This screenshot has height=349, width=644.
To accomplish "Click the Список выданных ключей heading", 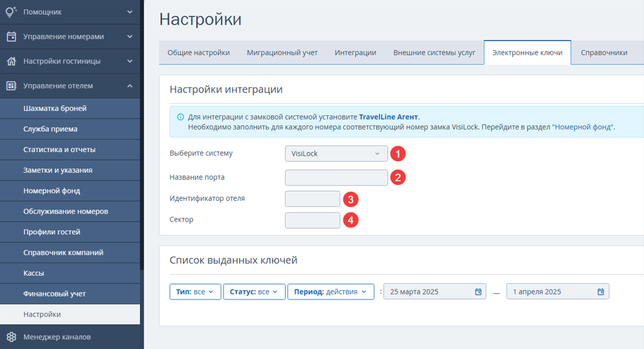I will (233, 260).
